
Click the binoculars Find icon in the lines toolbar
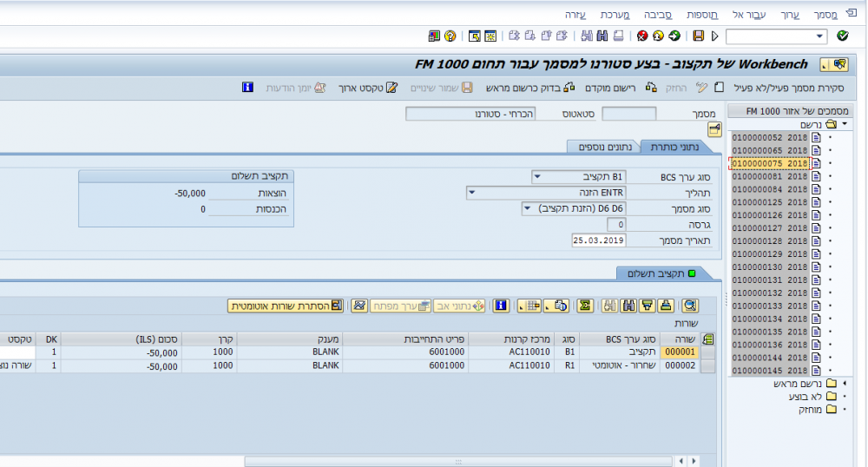(628, 306)
